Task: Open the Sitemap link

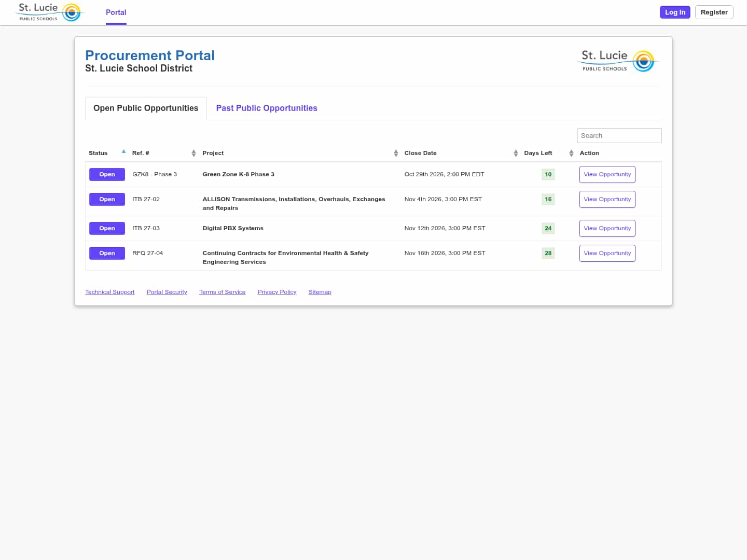Action: (x=320, y=292)
